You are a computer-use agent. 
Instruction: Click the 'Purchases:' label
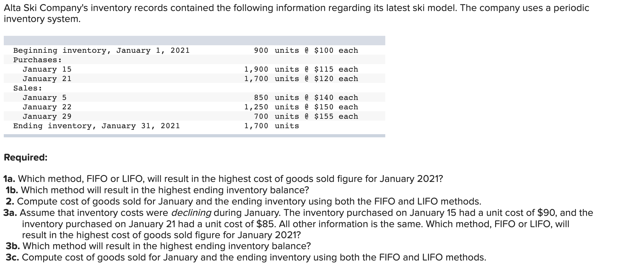(x=37, y=60)
